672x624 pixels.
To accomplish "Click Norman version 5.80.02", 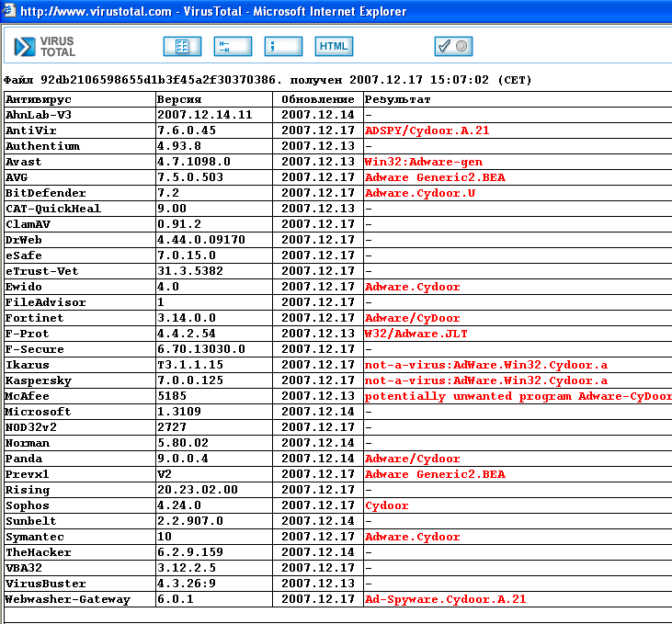I will [183, 443].
